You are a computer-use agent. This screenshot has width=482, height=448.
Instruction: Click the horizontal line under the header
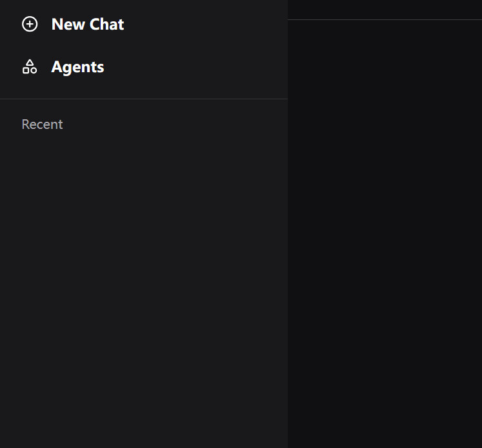tap(385, 20)
